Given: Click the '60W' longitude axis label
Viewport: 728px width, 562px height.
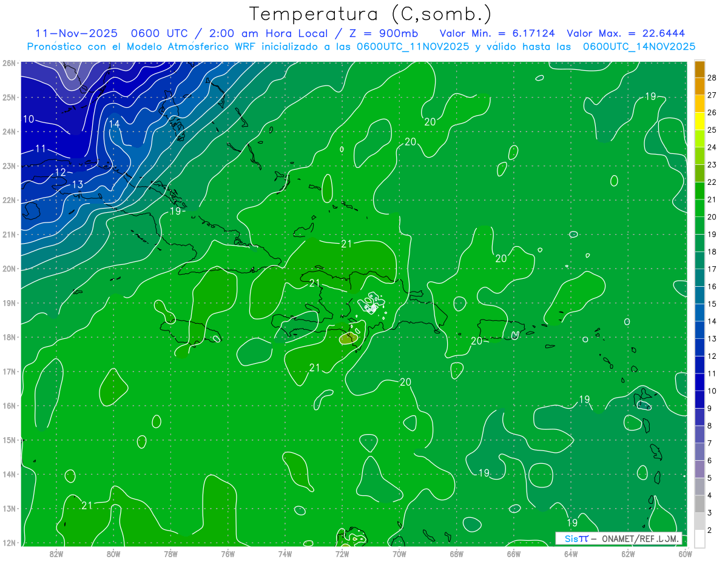Looking at the screenshot, I should [x=685, y=554].
